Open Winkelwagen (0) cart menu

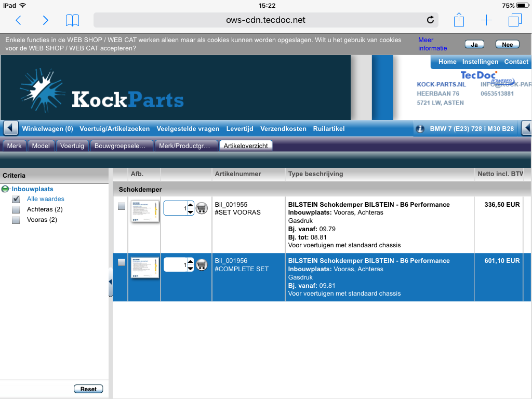tap(47, 129)
